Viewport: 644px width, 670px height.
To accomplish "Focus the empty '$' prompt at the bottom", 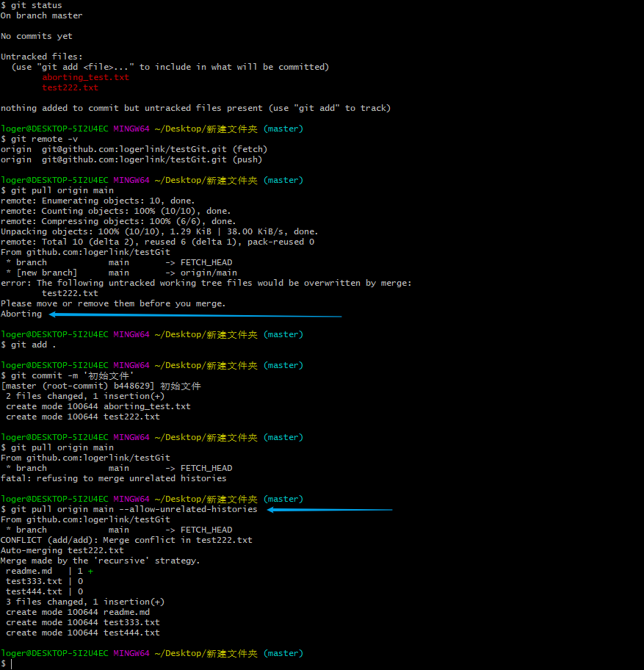I will click(x=7, y=663).
